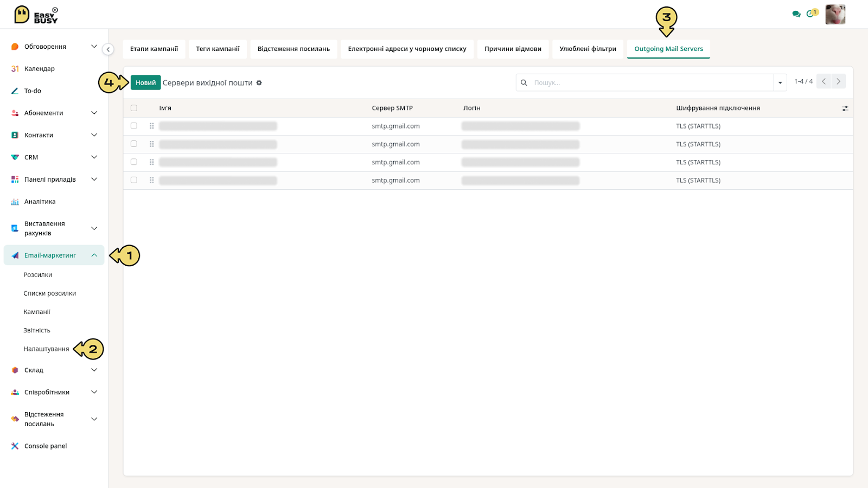The width and height of the screenshot is (868, 488).
Task: Open the search options dropdown arrow
Action: (780, 83)
